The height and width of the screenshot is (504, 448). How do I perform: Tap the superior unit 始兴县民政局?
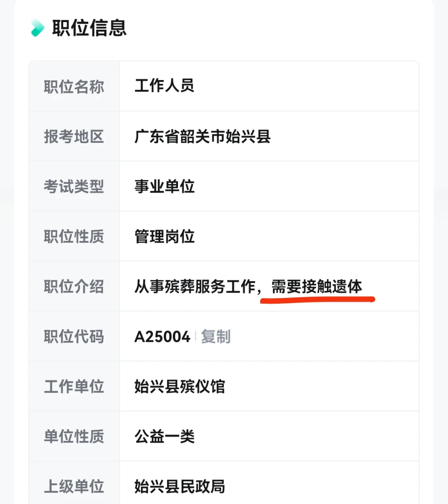(x=180, y=487)
